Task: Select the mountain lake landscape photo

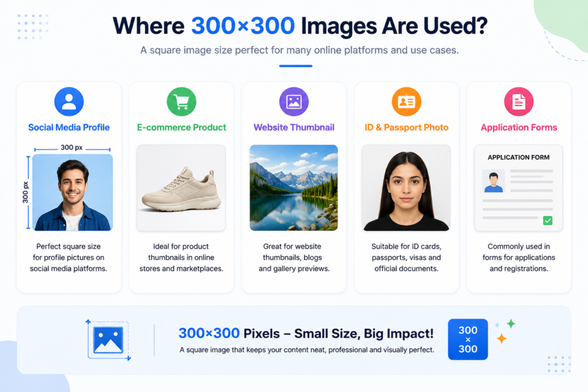Action: pyautogui.click(x=293, y=188)
